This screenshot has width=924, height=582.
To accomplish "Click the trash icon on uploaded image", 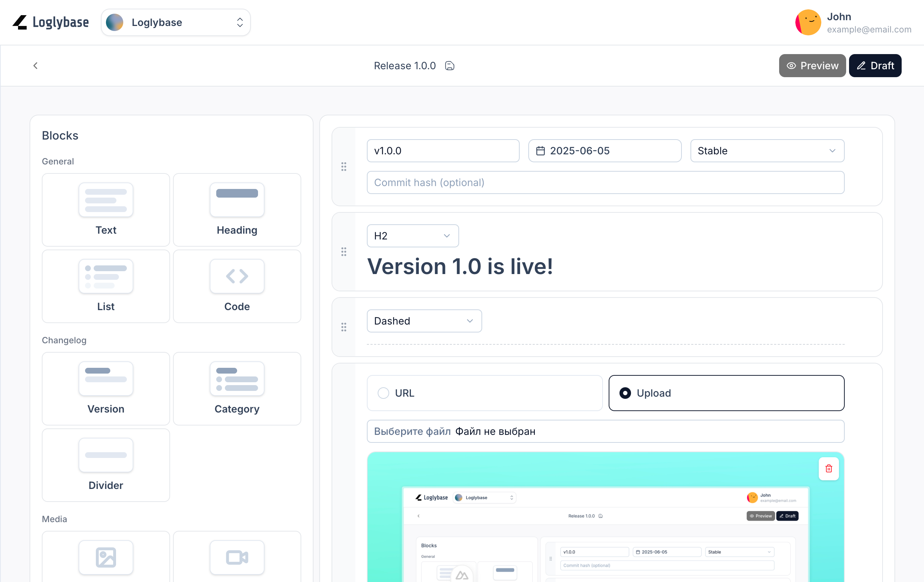I will [829, 468].
